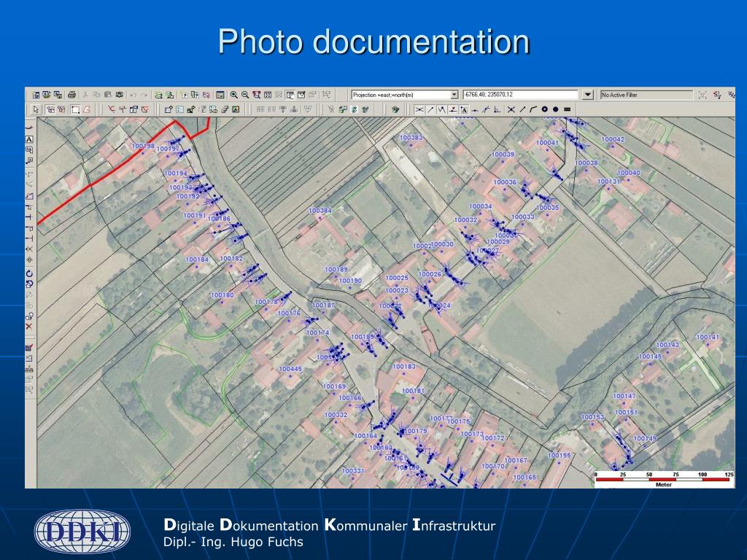The width and height of the screenshot is (747, 560).
Task: Select the rectangle selection box tool
Action: pos(75,109)
